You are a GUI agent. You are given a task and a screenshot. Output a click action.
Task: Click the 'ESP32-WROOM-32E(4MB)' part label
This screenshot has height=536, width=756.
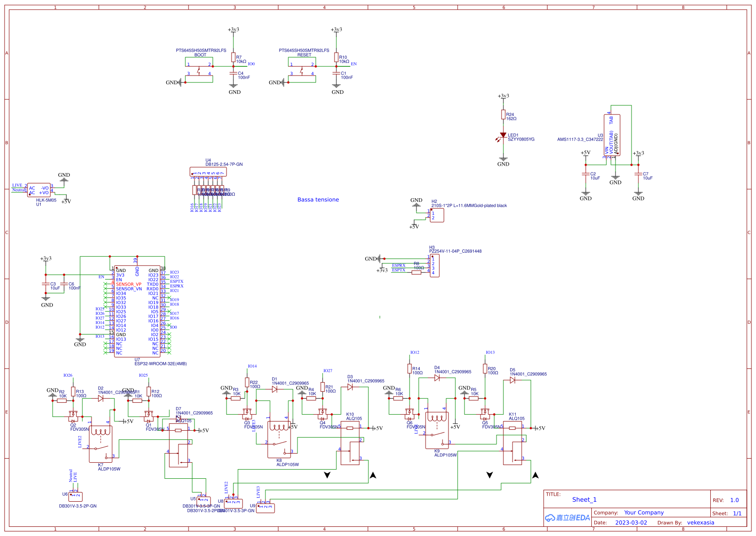point(161,364)
